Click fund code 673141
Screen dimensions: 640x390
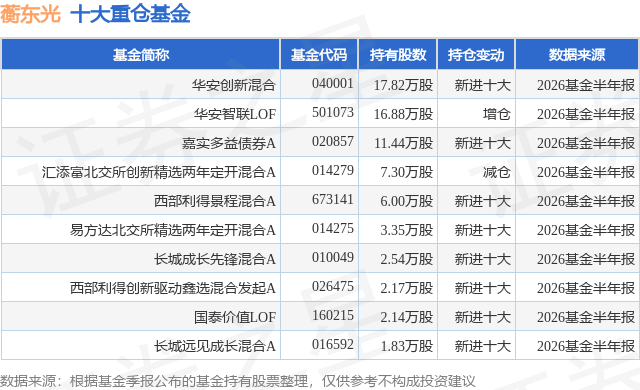click(x=333, y=199)
